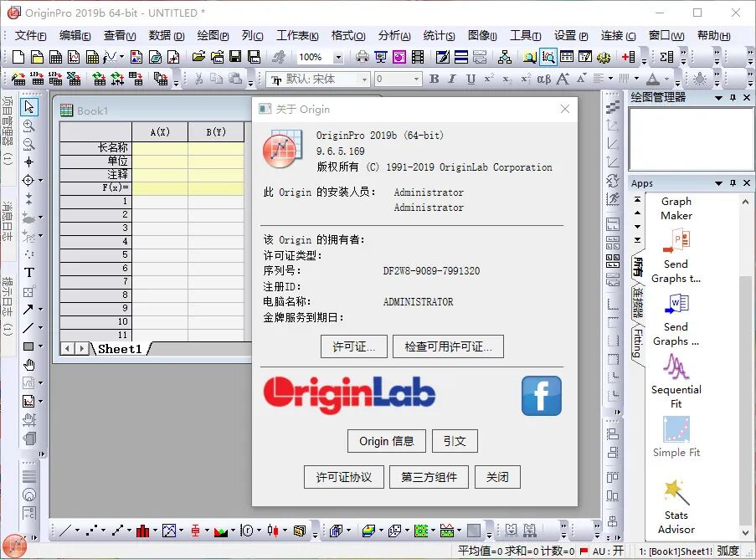Click the B(Y) column header
Screen dimensions: 756x559
point(216,132)
